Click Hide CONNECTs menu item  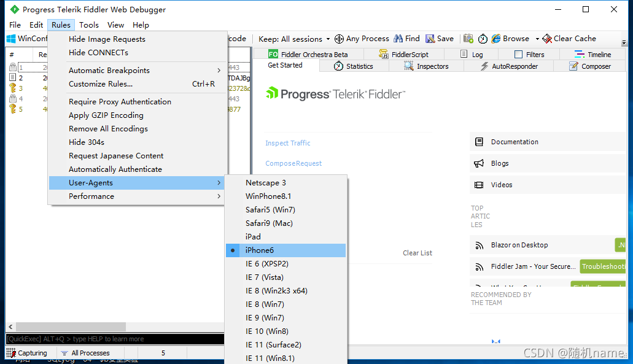pyautogui.click(x=136, y=52)
